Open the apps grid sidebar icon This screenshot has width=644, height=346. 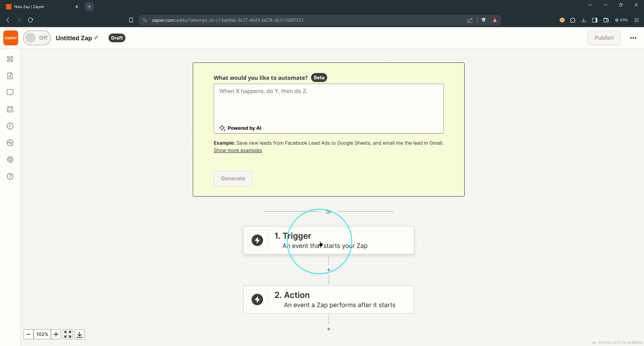[10, 59]
